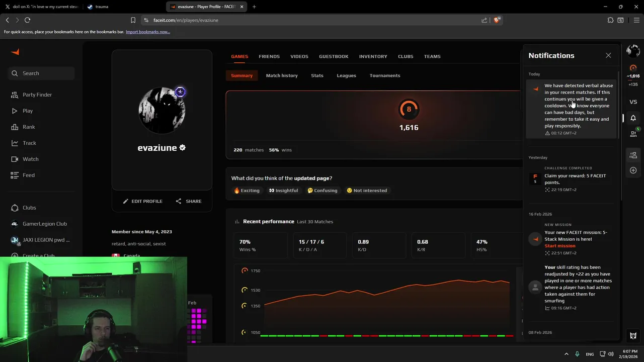Switch to the TEAMS tab

point(432,56)
